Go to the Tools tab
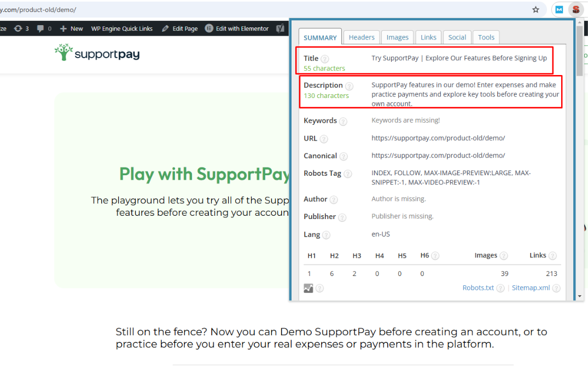This screenshot has width=588, height=368. pyautogui.click(x=486, y=37)
